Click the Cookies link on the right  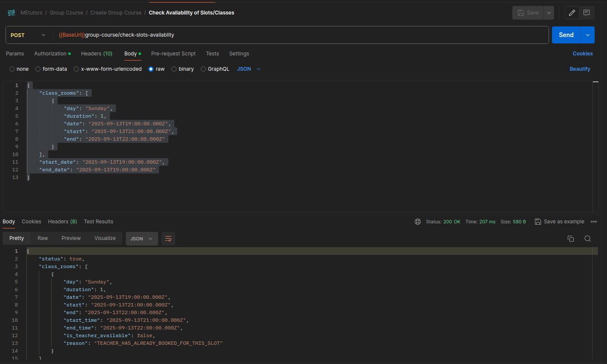tap(583, 54)
